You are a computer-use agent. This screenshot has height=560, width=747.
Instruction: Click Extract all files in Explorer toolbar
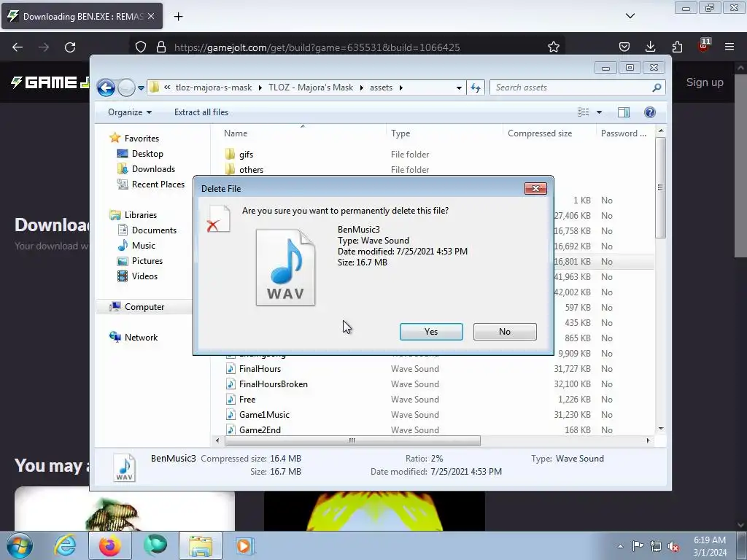click(x=201, y=112)
